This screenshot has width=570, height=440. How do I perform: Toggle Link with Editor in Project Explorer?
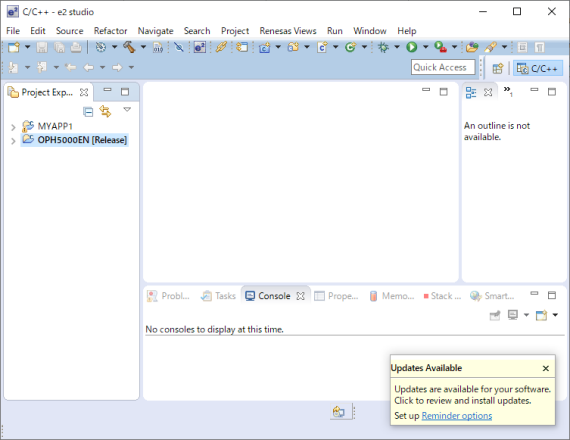105,111
